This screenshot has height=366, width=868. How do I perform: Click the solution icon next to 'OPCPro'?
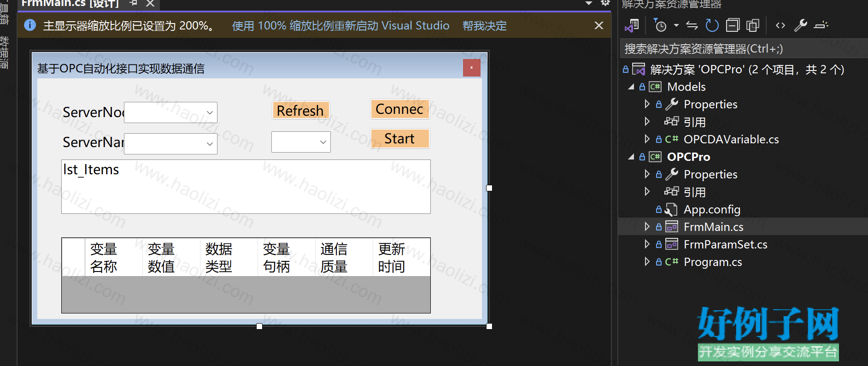639,70
